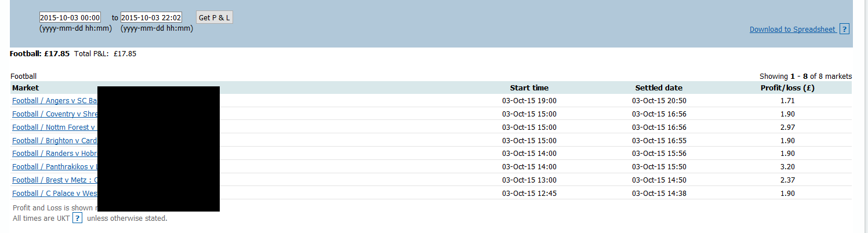Open the Panthrakikos market link
Screen dimensions: 868x233
[x=54, y=167]
